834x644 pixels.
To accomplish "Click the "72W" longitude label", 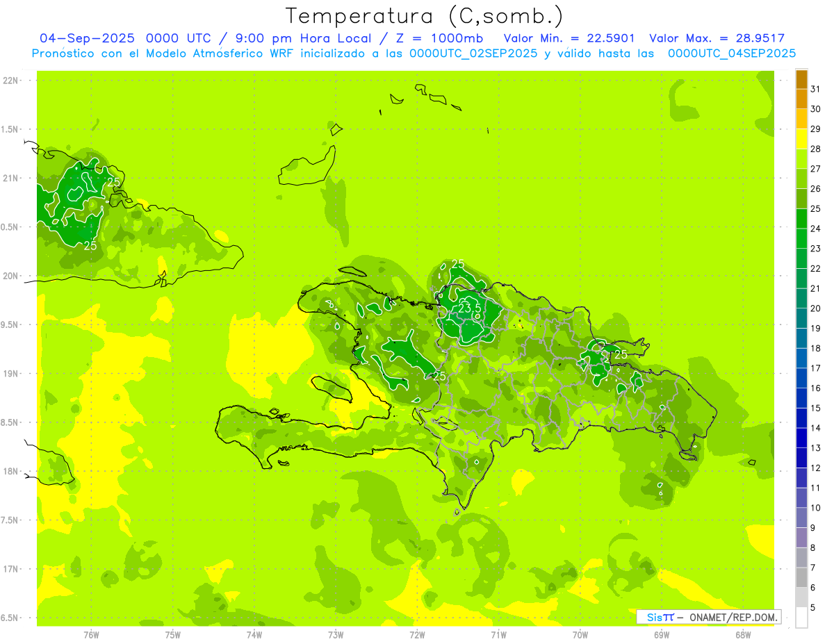I will coord(417,634).
